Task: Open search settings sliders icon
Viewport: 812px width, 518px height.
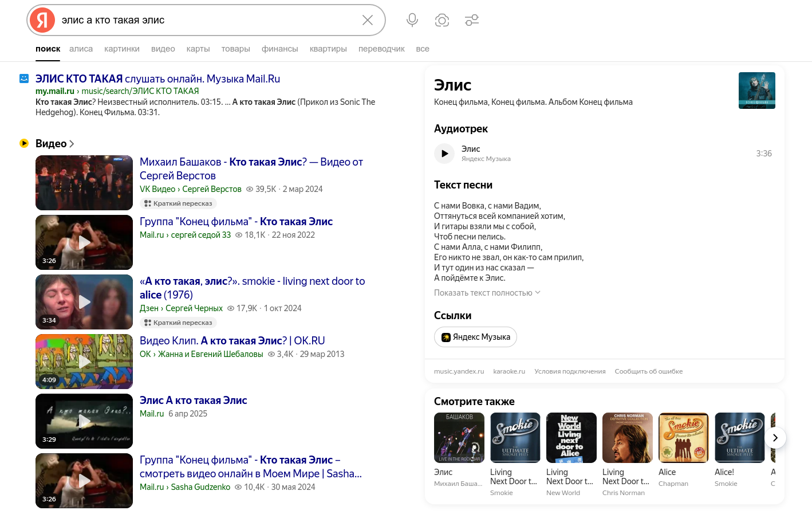Action: click(472, 20)
